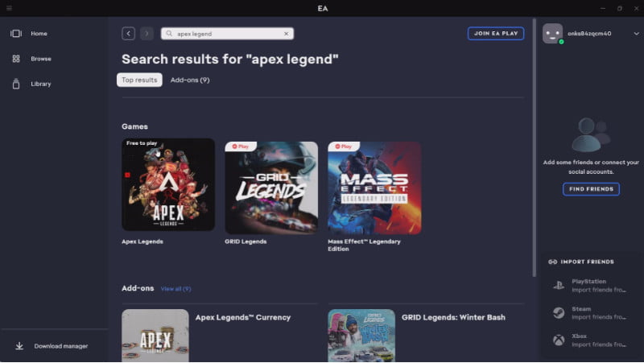Click the account username text
The height and width of the screenshot is (363, 644).
[x=589, y=34]
